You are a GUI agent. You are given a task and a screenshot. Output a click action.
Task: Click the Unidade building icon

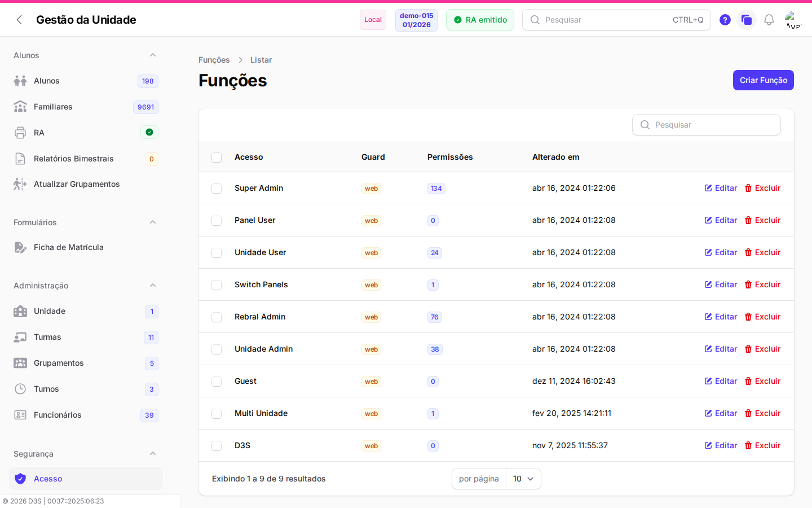20,311
